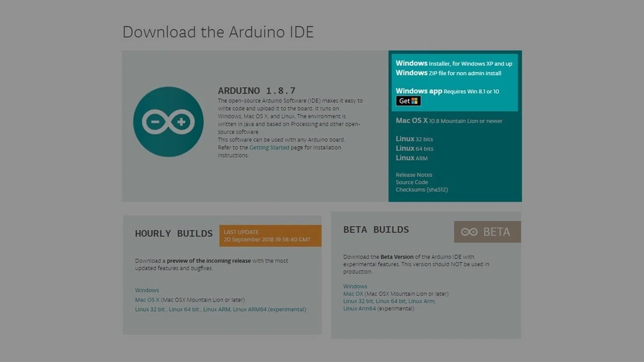Click the Last Update orange banner
The image size is (644, 362).
(x=270, y=235)
